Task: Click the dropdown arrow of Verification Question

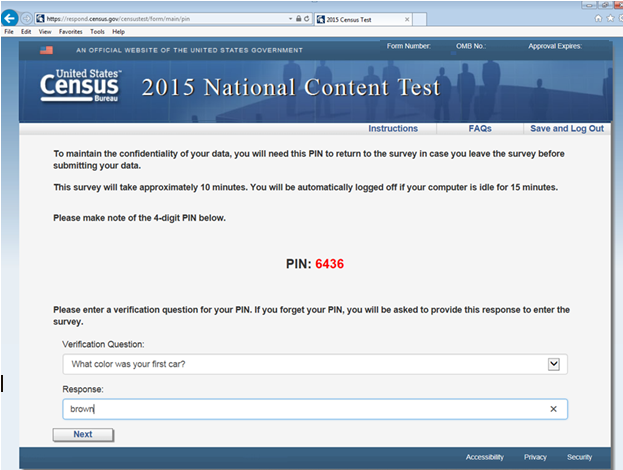Action: pos(553,364)
